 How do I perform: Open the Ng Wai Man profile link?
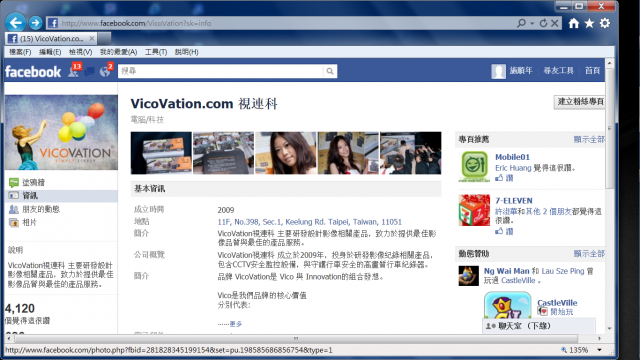[506, 271]
